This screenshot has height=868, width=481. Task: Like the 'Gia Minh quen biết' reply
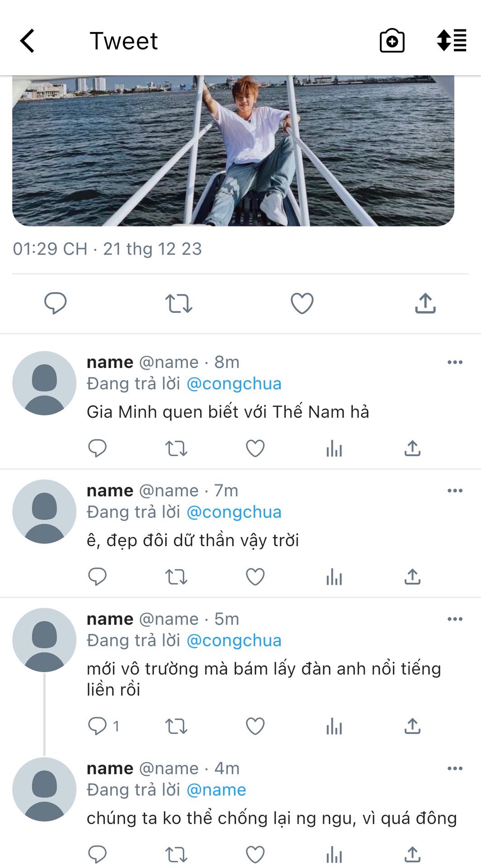click(x=255, y=448)
